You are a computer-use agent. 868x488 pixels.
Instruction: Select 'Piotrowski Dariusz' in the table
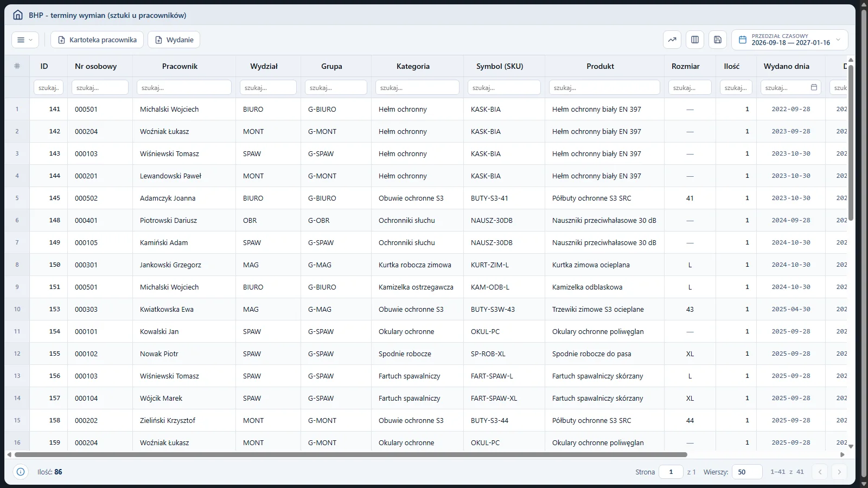(184, 220)
